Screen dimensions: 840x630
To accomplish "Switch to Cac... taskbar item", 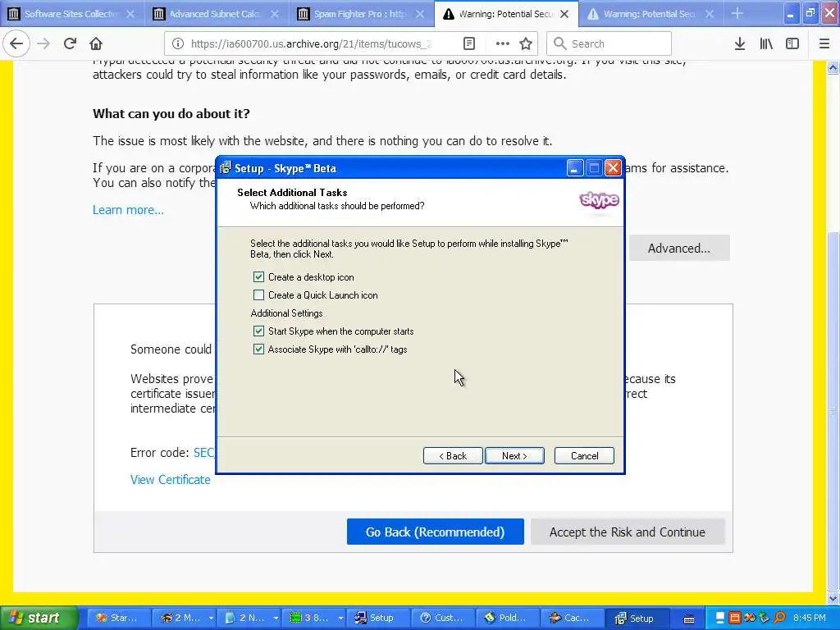I will 572,618.
